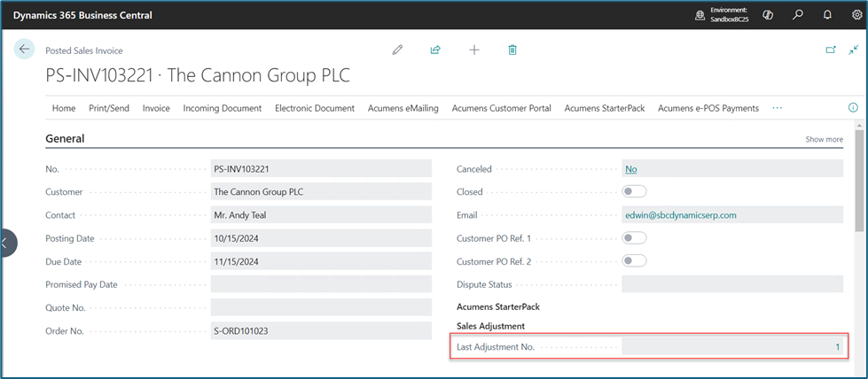Click the Posting Date field 10/15/2024
Image resolution: width=868 pixels, height=379 pixels.
(321, 238)
